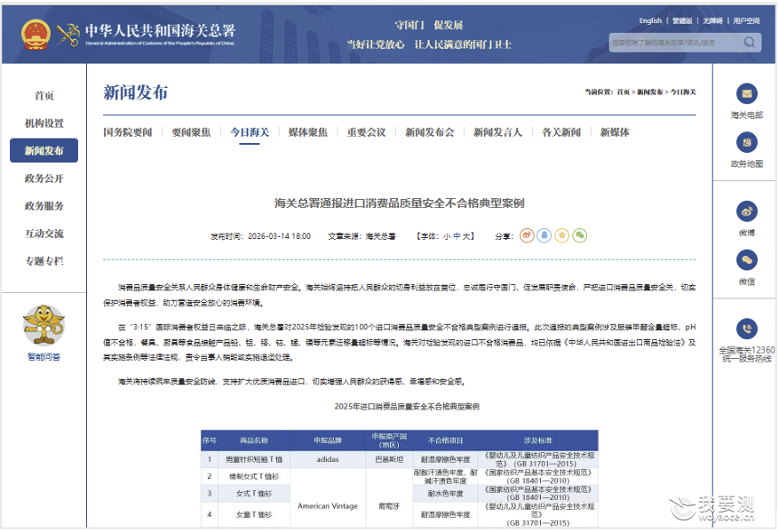Open 机构设置 in left navigation
Viewport: 779px width, 532px height.
pyautogui.click(x=44, y=123)
